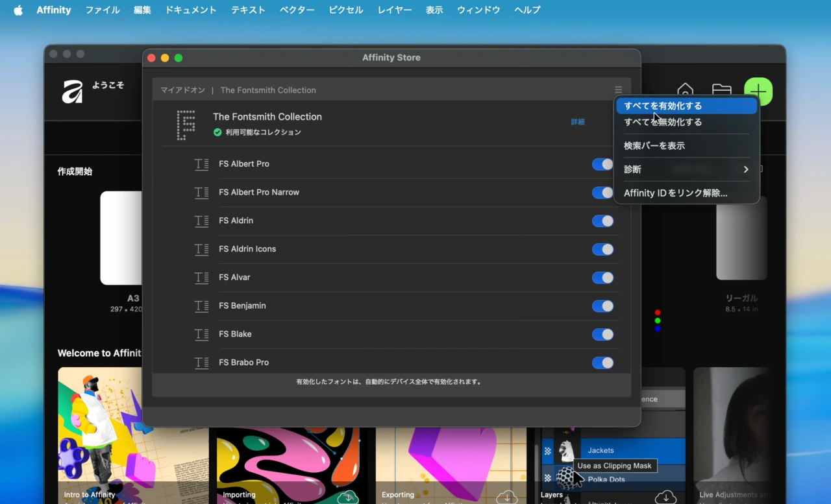Click the folder icon to open files
The image size is (831, 504).
point(721,91)
